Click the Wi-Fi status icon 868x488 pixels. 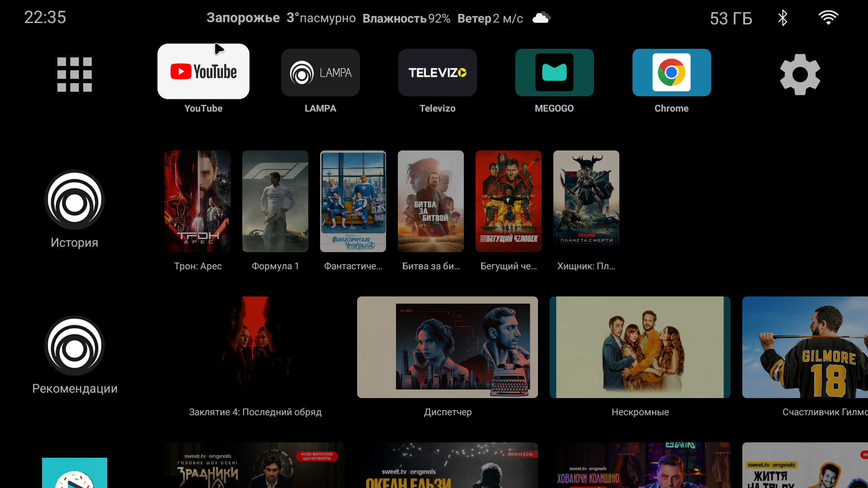pyautogui.click(x=828, y=18)
